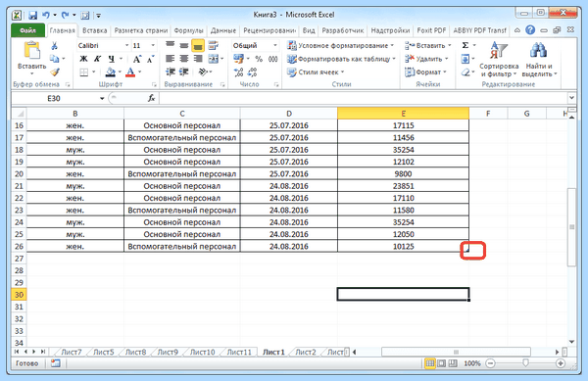This screenshot has width=588, height=381.
Task: Switch to the Формулы ribbon tab
Action: pos(188,30)
